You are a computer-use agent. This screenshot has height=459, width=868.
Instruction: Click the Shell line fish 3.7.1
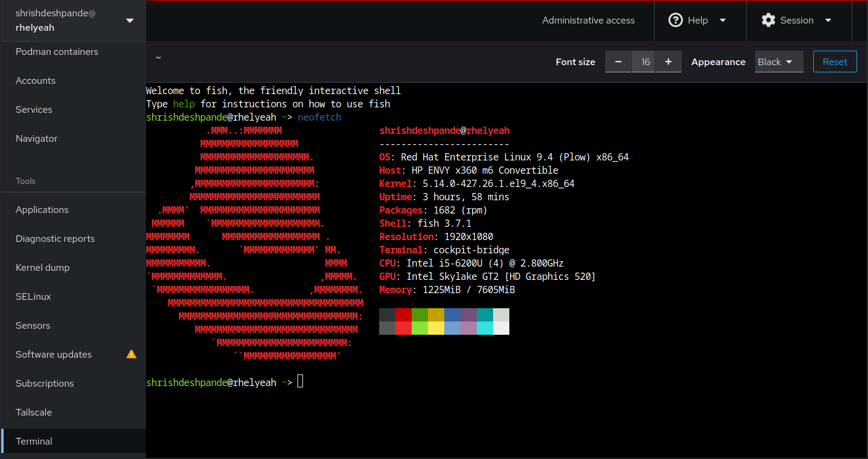click(426, 223)
